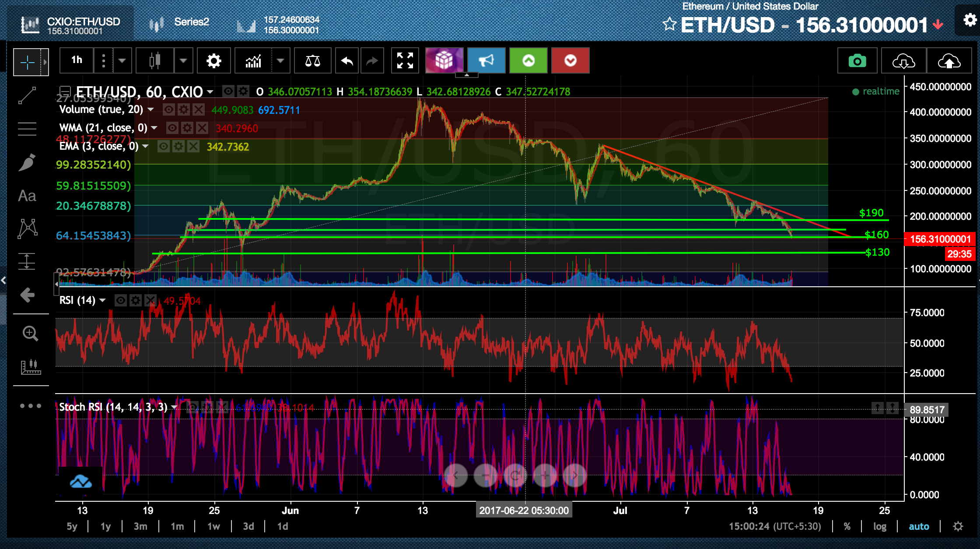Image resolution: width=980 pixels, height=549 pixels.
Task: Open candlestick chart style selector
Action: coord(155,60)
